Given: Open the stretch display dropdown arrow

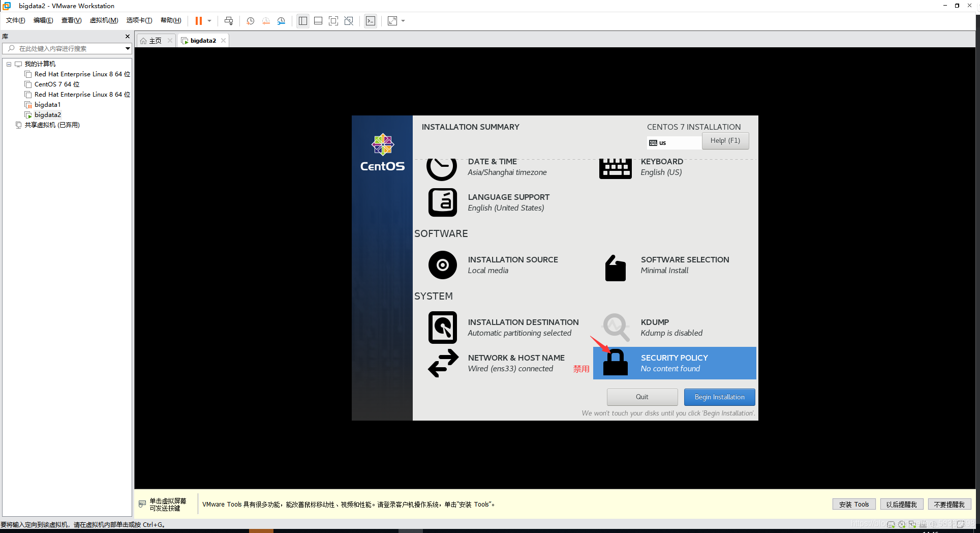Looking at the screenshot, I should click(x=403, y=21).
